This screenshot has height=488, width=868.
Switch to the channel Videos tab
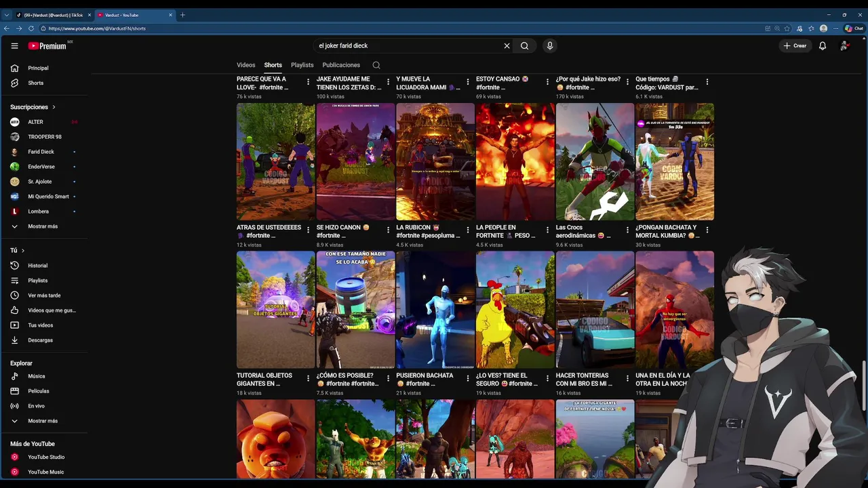coord(245,65)
